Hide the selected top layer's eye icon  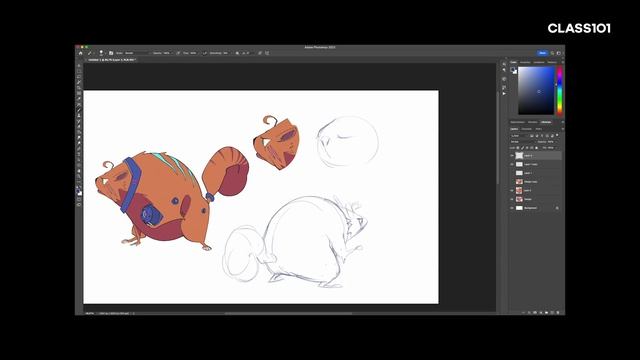click(x=512, y=156)
